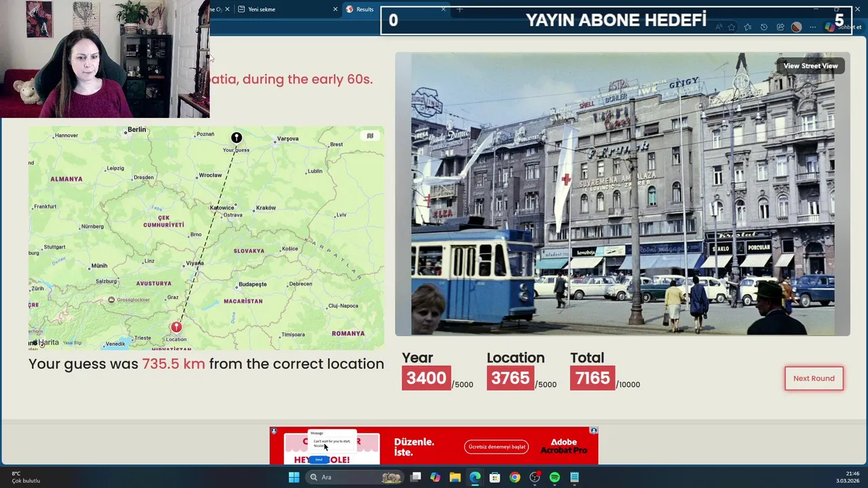Click the share icon in Edge toolbar
This screenshot has width=868, height=488.
(780, 27)
